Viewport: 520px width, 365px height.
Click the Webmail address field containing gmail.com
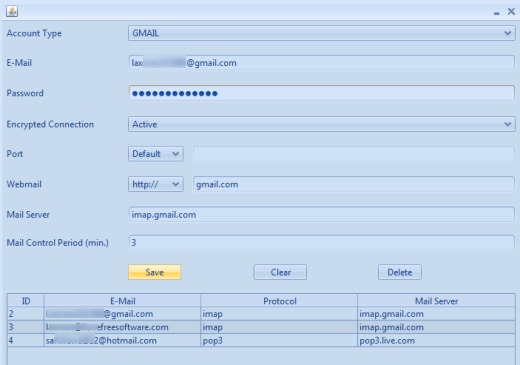click(354, 184)
